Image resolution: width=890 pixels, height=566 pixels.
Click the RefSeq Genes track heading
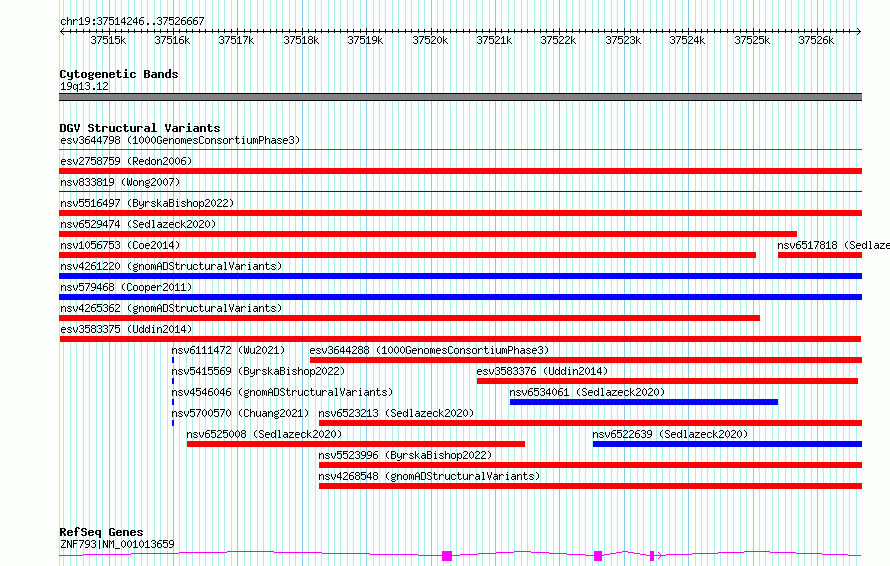pyautogui.click(x=101, y=533)
